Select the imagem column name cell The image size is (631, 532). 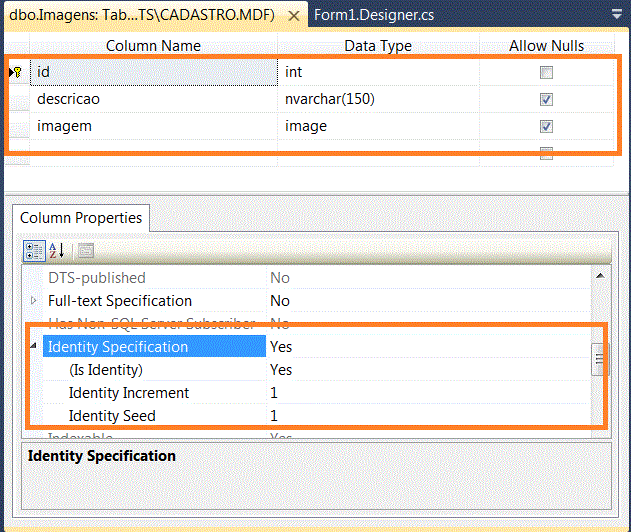154,126
